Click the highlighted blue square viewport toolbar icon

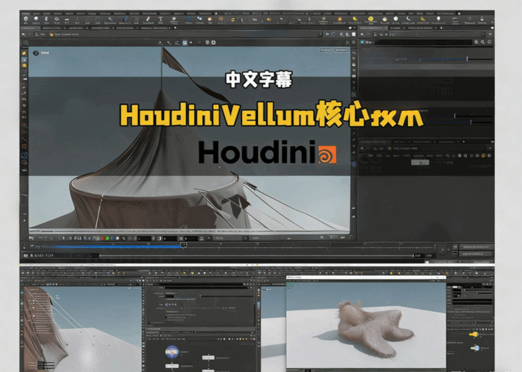[x=185, y=43]
